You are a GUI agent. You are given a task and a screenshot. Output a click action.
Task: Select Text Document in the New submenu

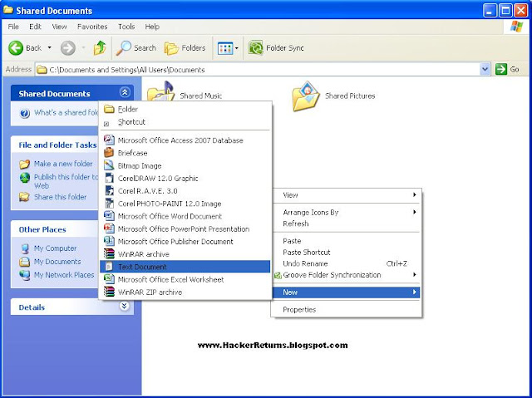185,267
